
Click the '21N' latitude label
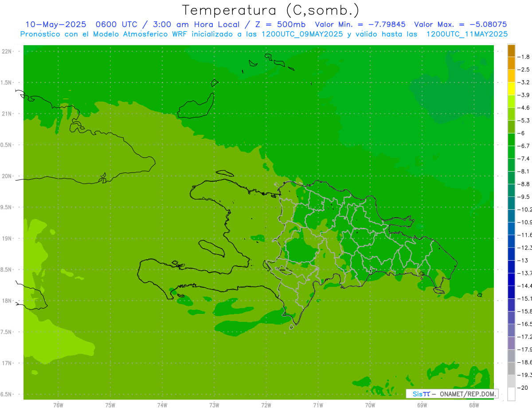coord(6,114)
